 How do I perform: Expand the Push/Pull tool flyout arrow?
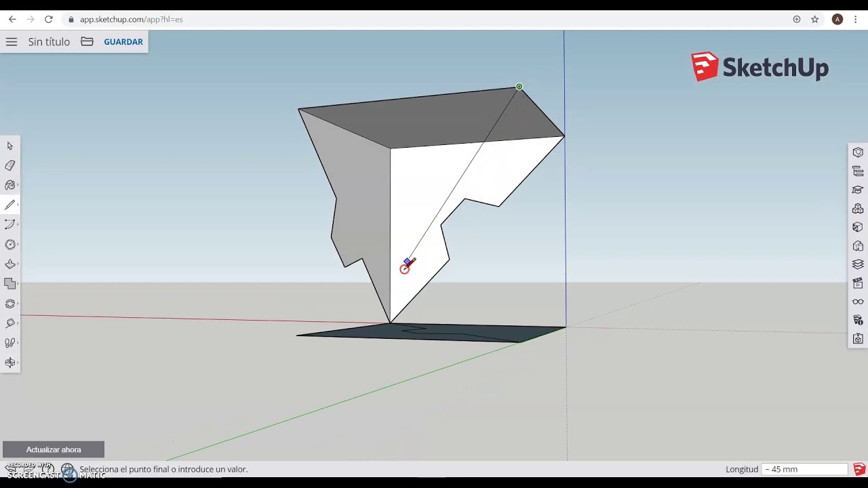click(x=18, y=264)
